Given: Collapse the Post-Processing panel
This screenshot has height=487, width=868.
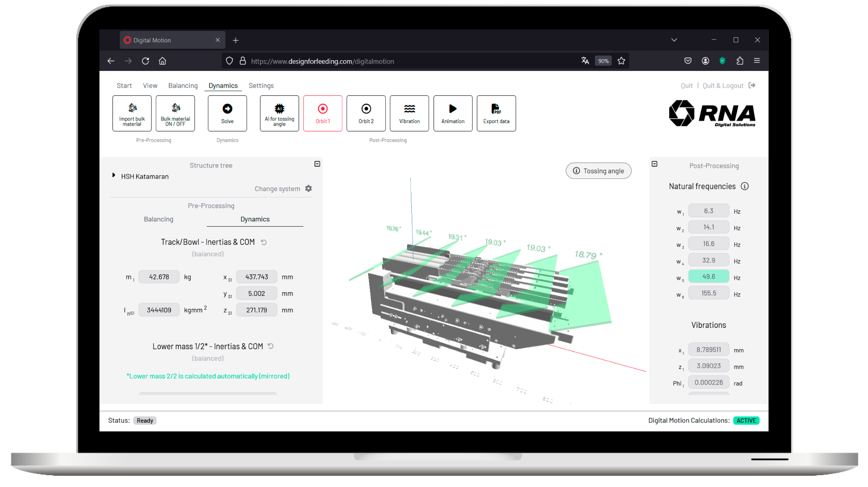Looking at the screenshot, I should (654, 164).
